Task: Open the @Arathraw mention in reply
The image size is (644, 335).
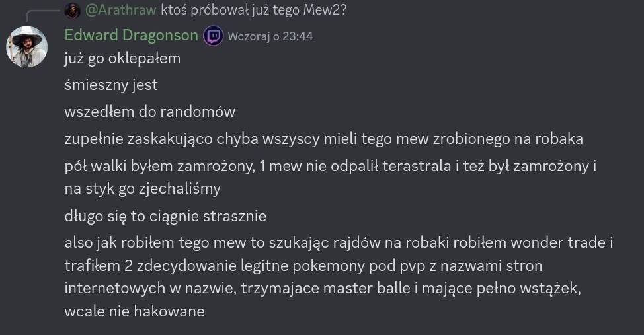Action: [x=120, y=10]
